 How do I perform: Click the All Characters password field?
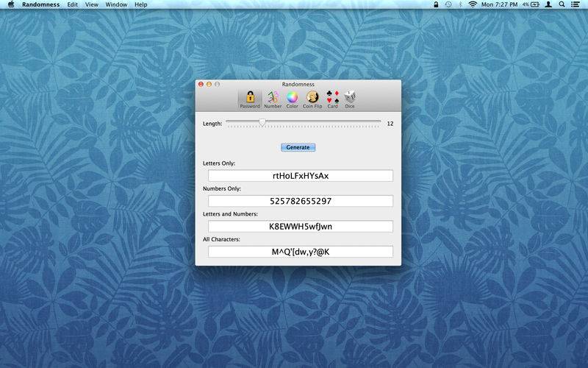tap(301, 252)
